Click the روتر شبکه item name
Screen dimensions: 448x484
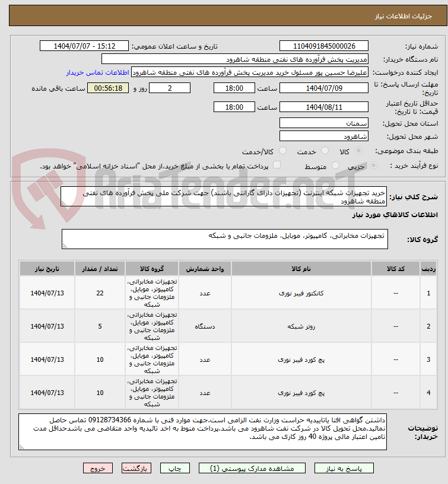click(301, 326)
